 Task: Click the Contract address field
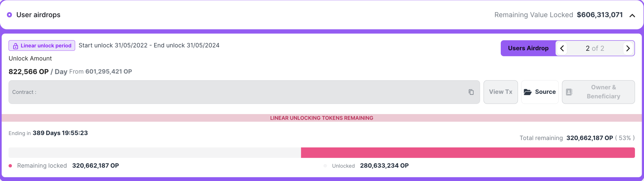244,92
